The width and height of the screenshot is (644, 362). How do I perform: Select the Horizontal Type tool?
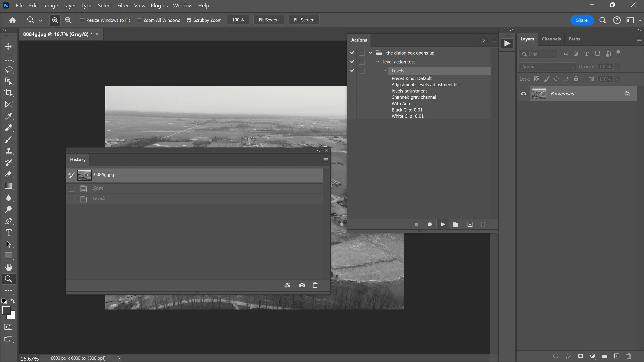(x=8, y=233)
